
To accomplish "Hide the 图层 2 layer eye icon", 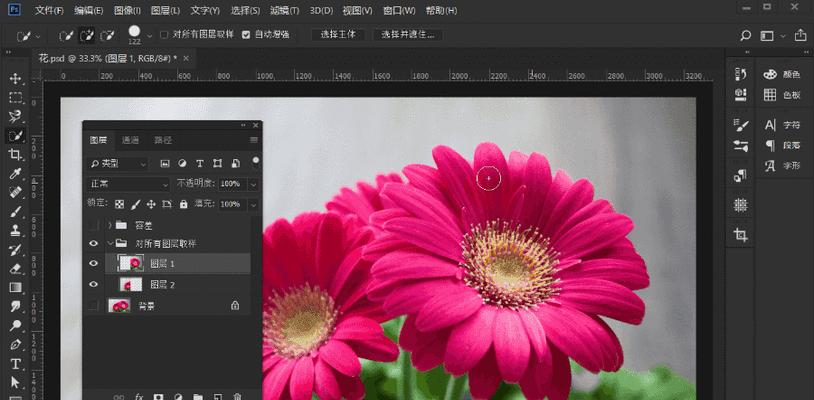I will coord(93,284).
